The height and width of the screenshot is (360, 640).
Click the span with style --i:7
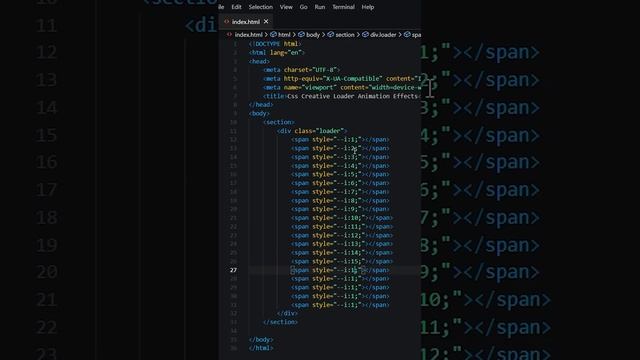click(340, 192)
